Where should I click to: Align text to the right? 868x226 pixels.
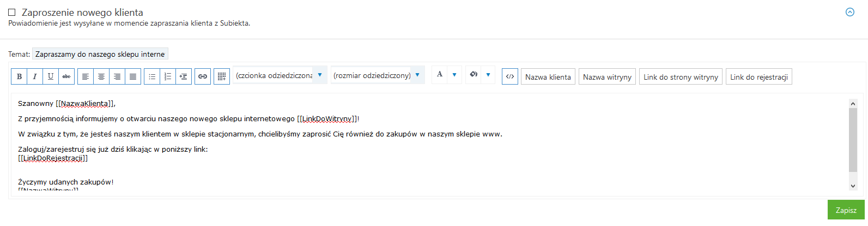117,76
